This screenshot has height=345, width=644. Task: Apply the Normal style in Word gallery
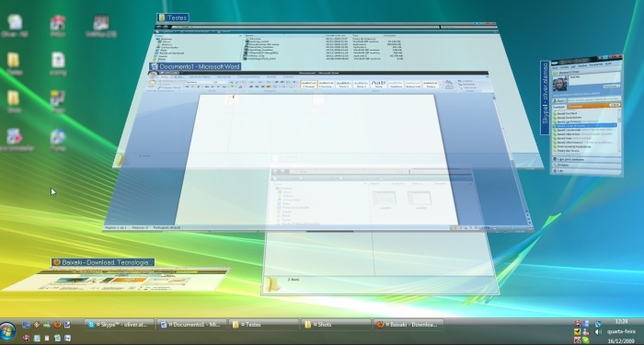(x=308, y=85)
